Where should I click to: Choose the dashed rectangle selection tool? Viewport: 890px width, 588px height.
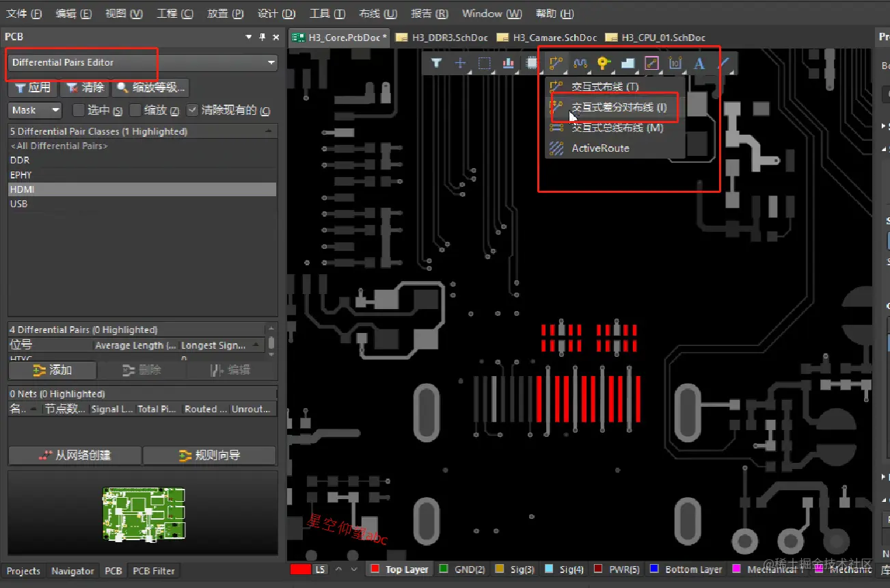[484, 63]
